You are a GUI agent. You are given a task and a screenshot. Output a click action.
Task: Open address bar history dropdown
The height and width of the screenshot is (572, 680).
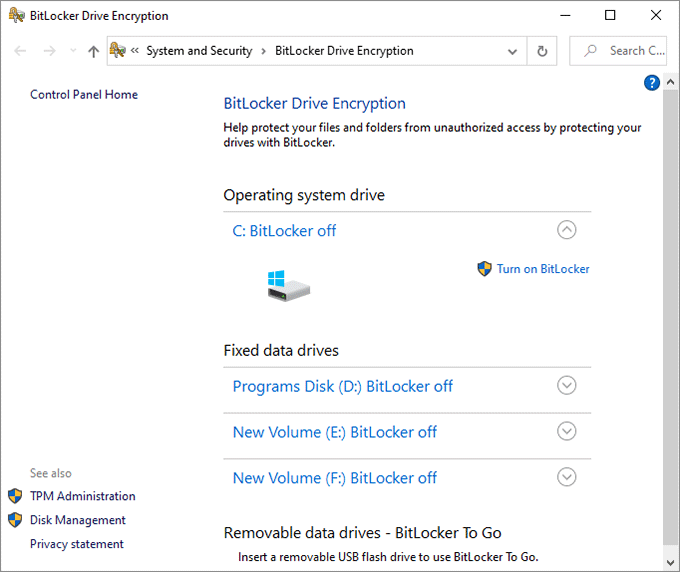pyautogui.click(x=512, y=52)
